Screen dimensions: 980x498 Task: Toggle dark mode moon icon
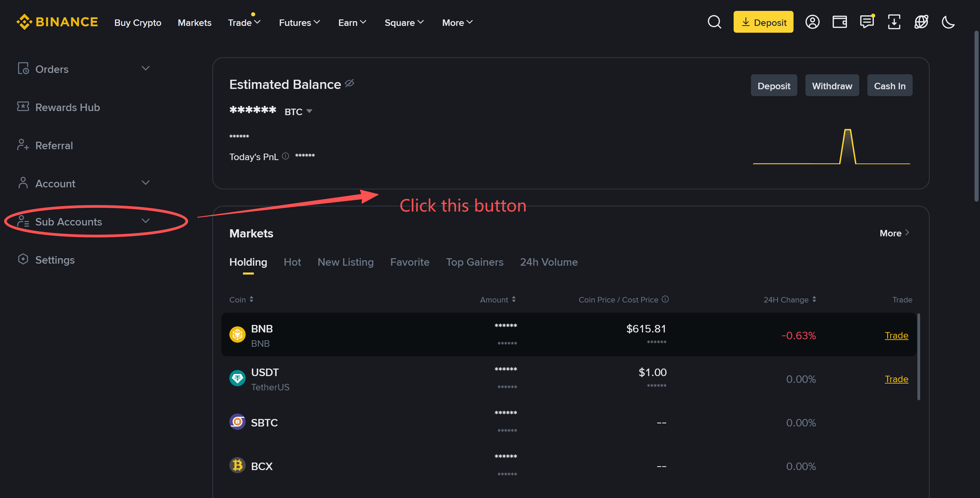(x=948, y=22)
